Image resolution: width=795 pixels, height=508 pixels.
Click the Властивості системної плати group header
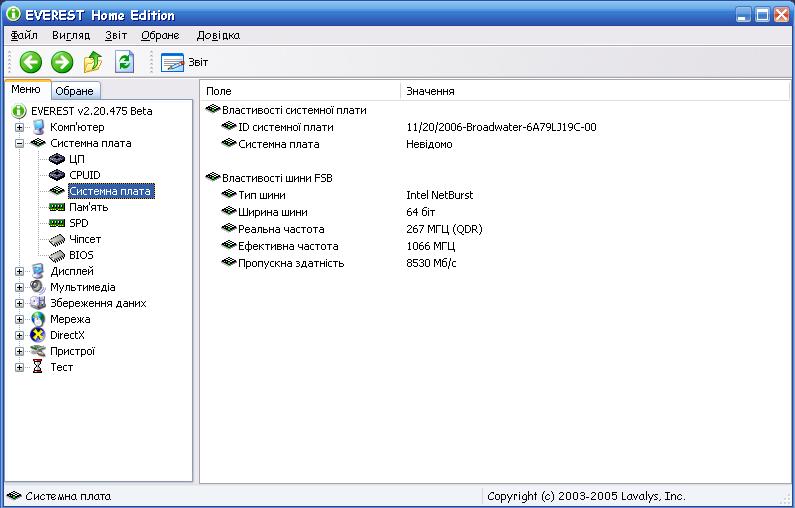pyautogui.click(x=294, y=110)
